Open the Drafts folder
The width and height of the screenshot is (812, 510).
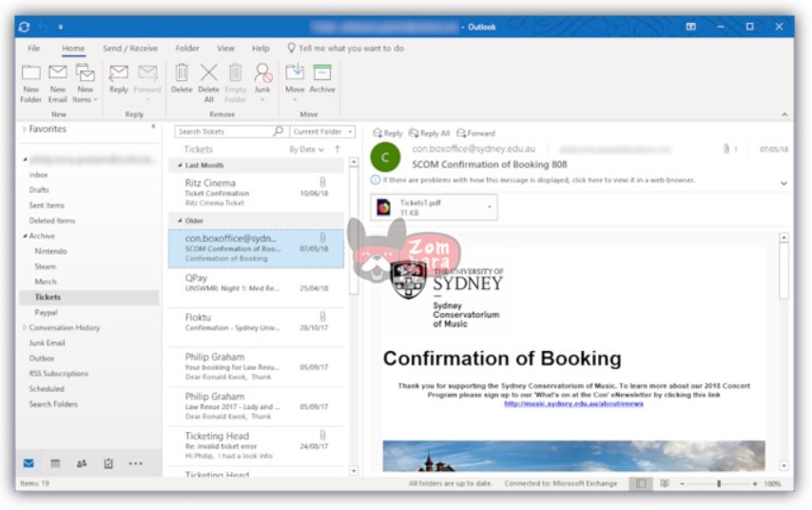39,189
